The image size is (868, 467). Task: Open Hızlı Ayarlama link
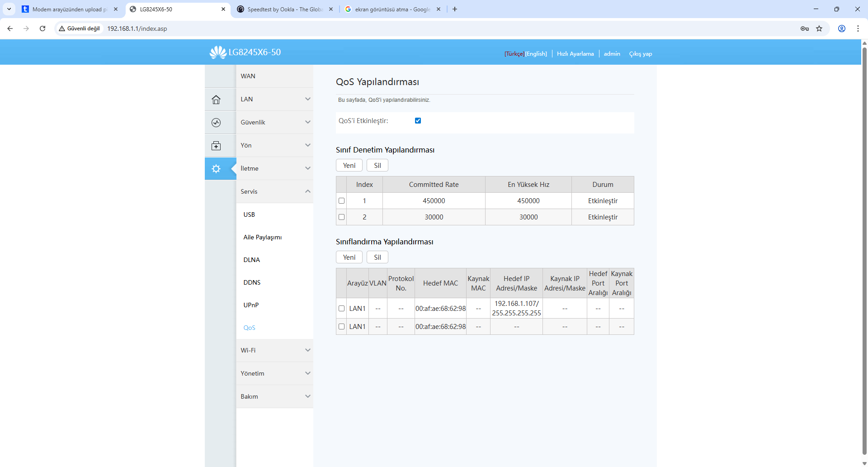click(x=576, y=54)
